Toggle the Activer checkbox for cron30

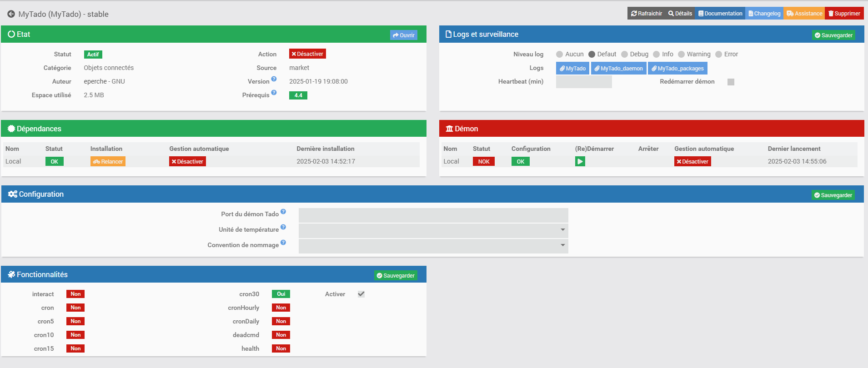(x=361, y=294)
